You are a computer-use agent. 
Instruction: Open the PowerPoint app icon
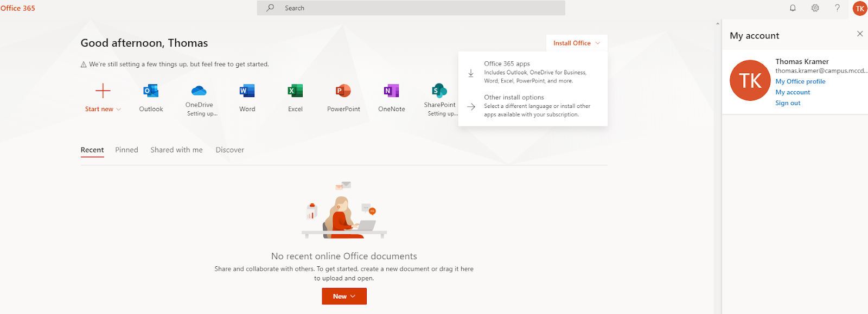343,91
